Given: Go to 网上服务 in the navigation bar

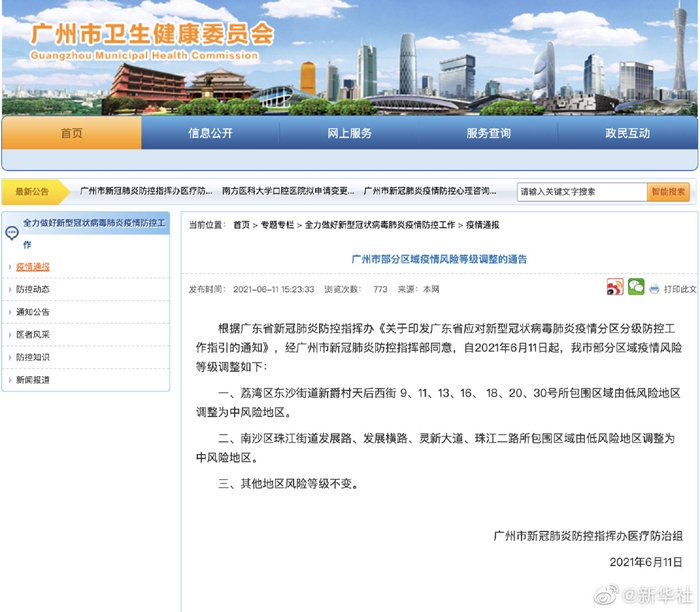Looking at the screenshot, I should coord(349,133).
